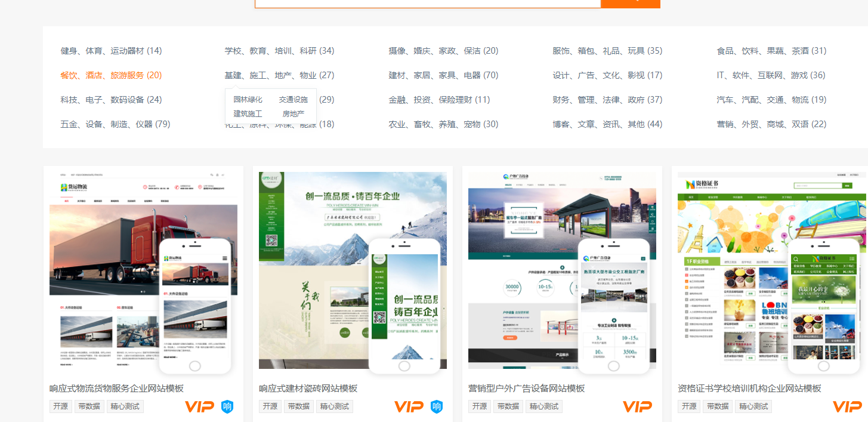Open category 农业、畜牧、养殖、宠物 (30)
This screenshot has width=868, height=422.
click(x=443, y=124)
